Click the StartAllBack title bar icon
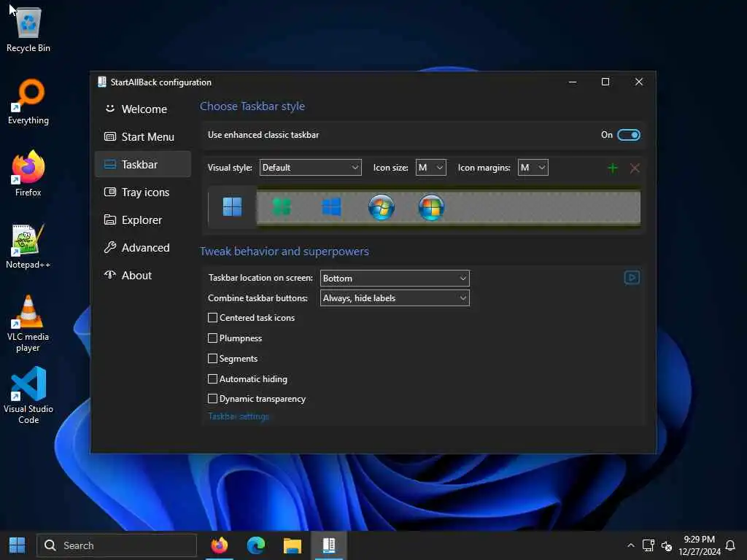This screenshot has width=747, height=560. point(102,82)
